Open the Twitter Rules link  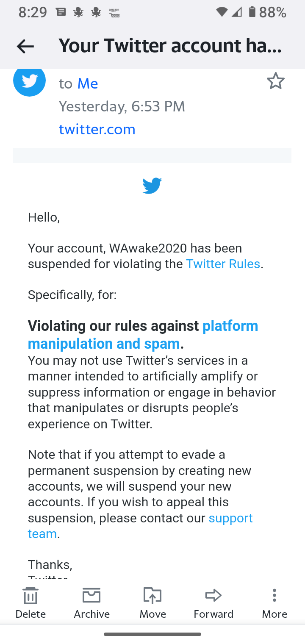(x=223, y=264)
